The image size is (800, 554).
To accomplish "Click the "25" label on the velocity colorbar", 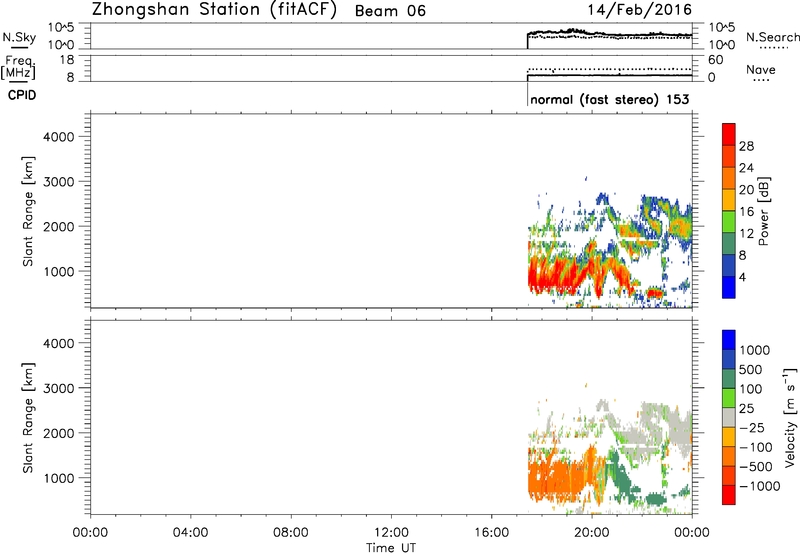I will point(746,409).
